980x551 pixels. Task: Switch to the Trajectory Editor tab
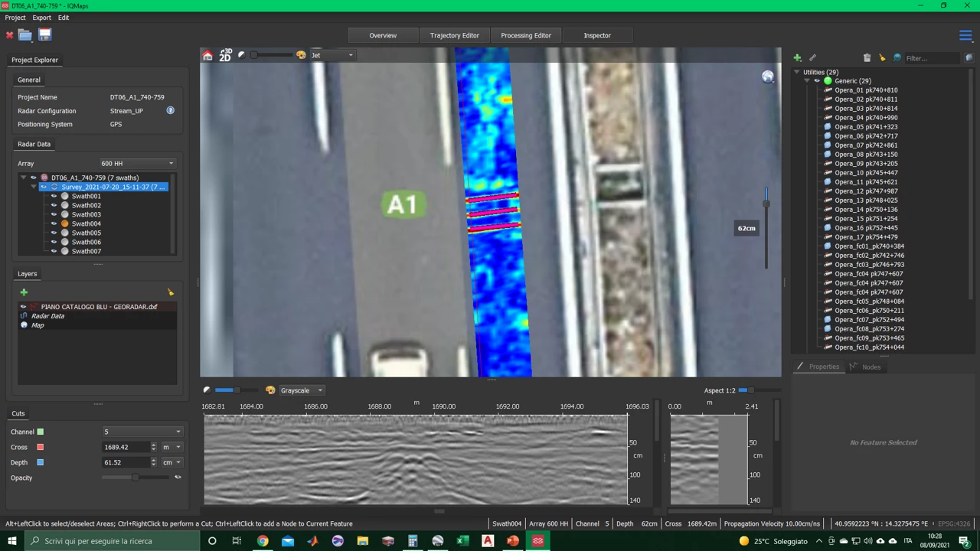455,35
